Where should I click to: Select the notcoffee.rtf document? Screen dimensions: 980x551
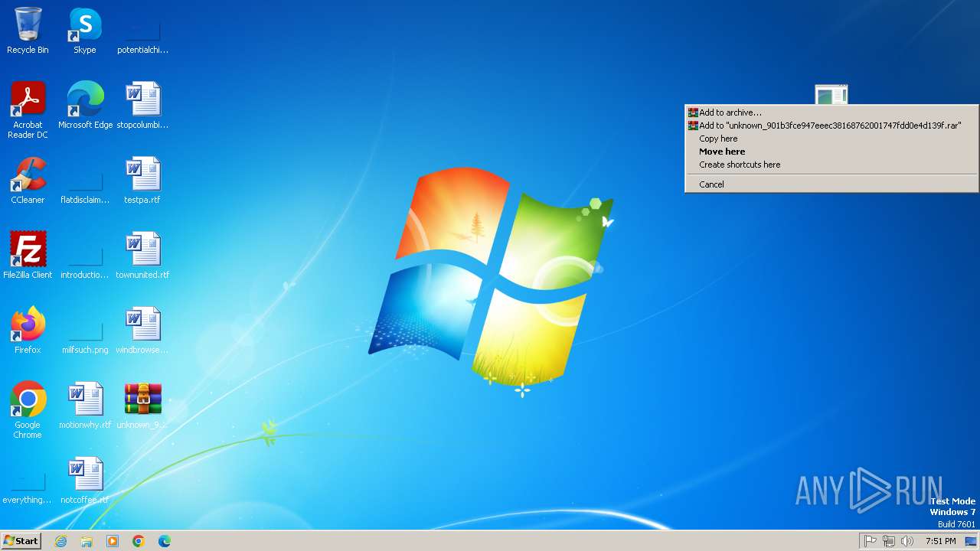(85, 481)
